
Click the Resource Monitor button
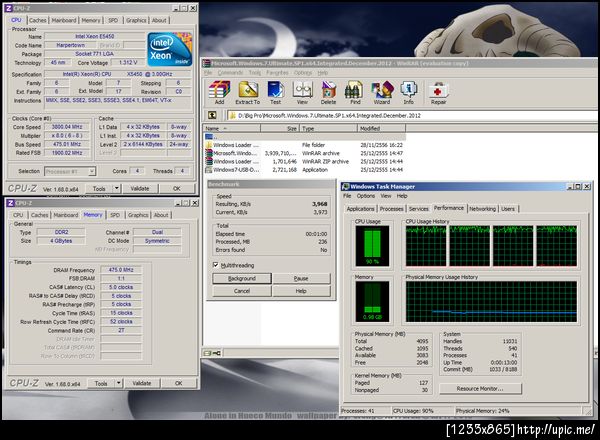[481, 388]
